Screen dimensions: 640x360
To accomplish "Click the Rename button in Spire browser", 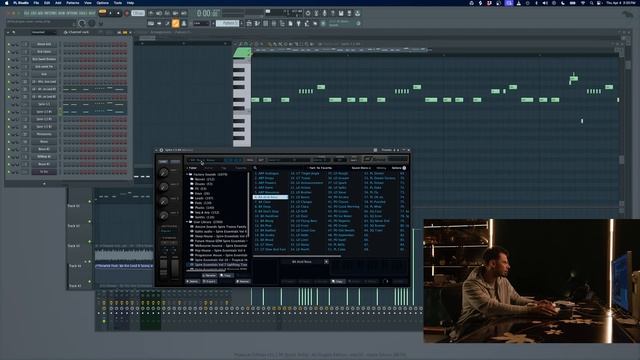I will click(209, 276).
